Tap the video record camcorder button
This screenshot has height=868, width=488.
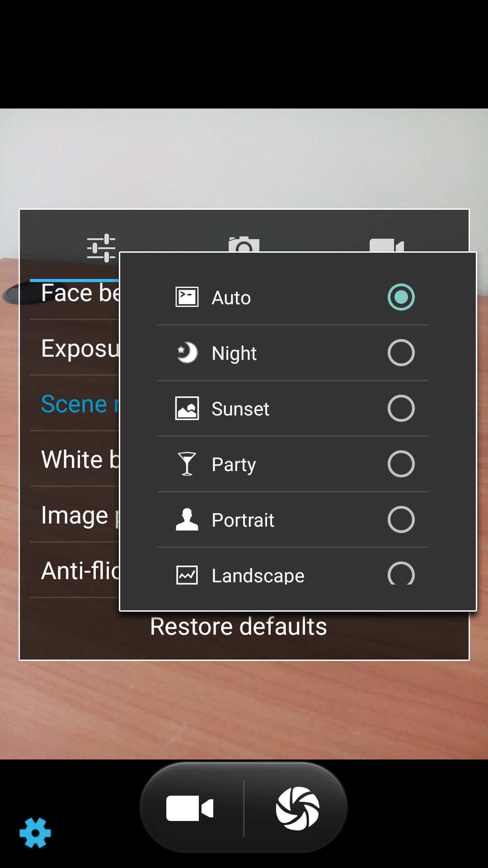(190, 808)
